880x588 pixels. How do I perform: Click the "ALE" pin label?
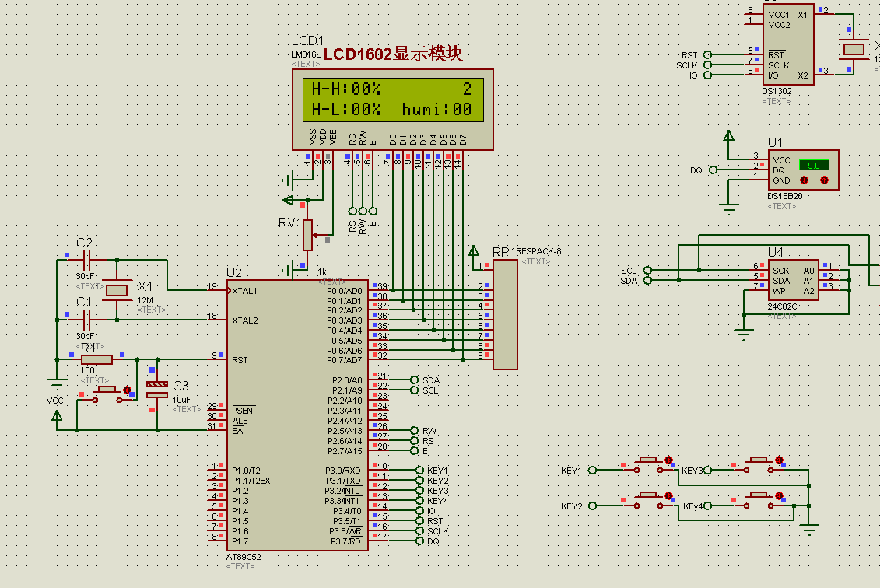tap(240, 421)
